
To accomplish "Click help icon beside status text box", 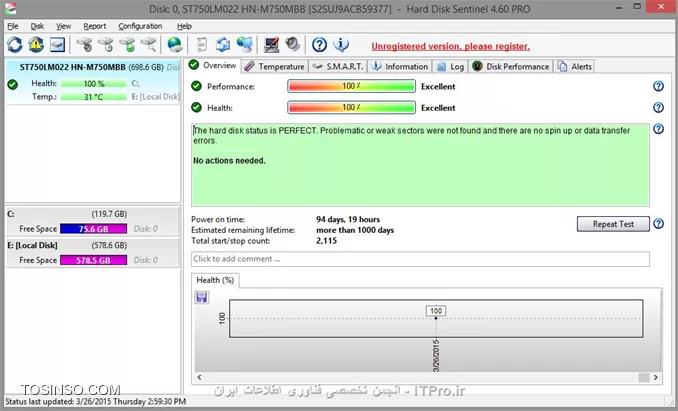I will click(x=658, y=129).
